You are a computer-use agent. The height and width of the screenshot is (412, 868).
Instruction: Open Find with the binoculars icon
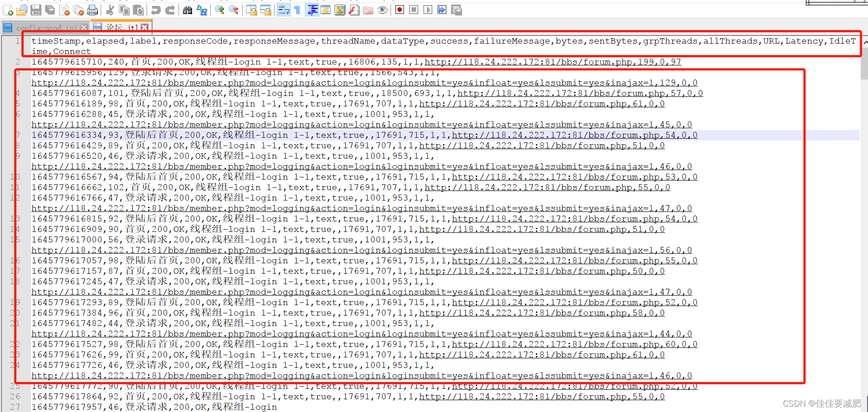(x=187, y=10)
